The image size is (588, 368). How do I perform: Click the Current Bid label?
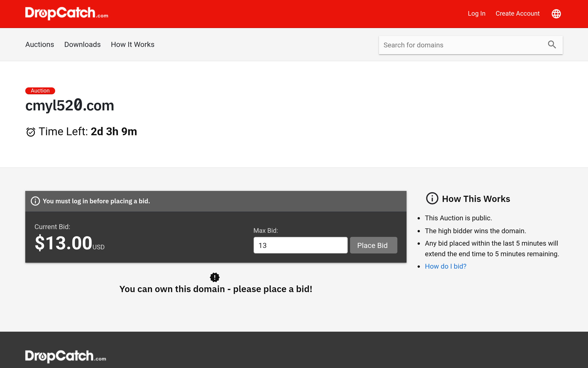(52, 227)
